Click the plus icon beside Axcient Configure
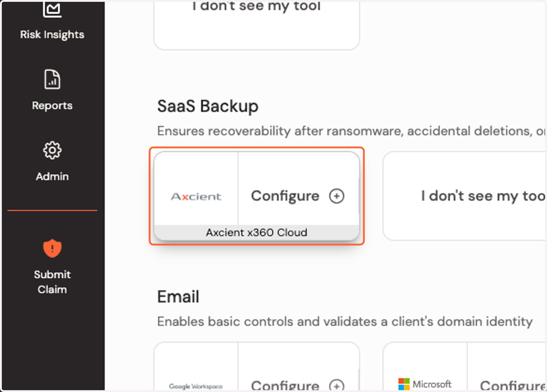The image size is (547, 392). point(336,196)
